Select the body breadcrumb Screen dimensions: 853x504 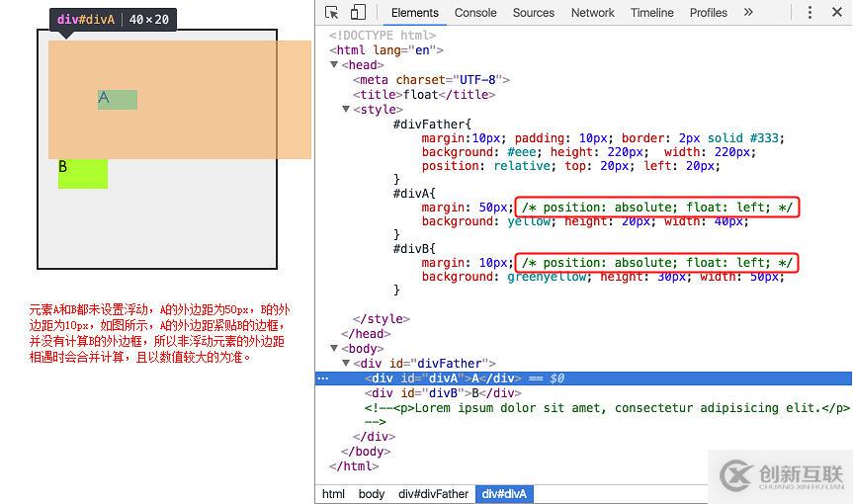(x=372, y=494)
